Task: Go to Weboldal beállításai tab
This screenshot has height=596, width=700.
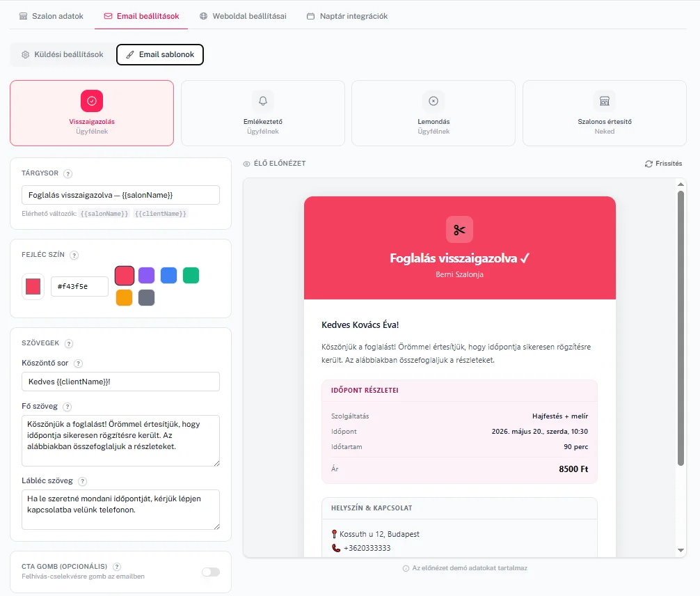Action: click(x=243, y=16)
